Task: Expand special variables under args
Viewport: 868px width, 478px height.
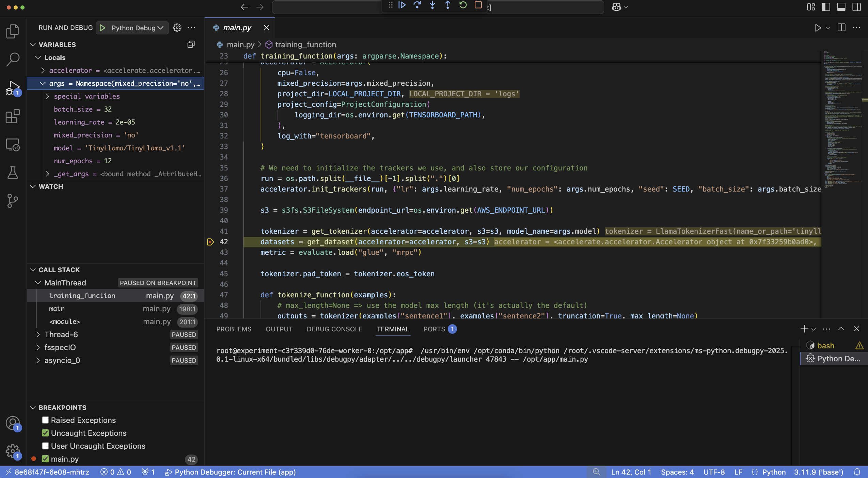Action: tap(47, 96)
